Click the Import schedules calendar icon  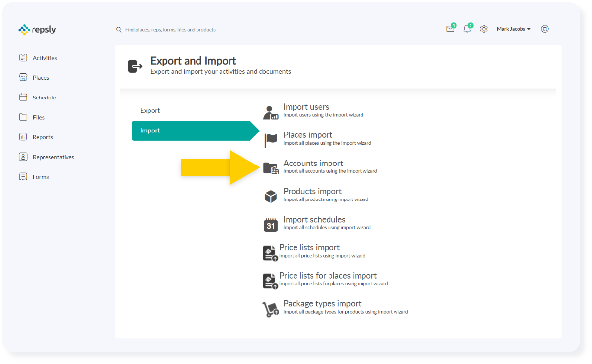(271, 225)
